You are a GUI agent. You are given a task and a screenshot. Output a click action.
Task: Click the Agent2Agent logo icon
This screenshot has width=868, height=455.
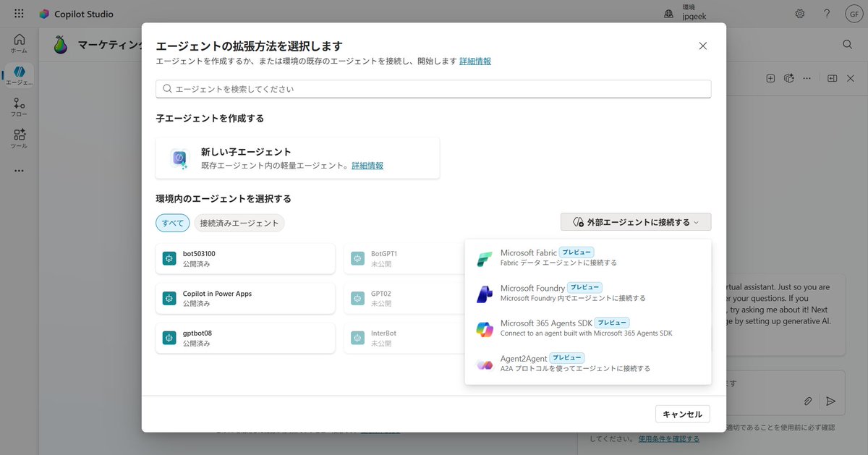point(485,364)
